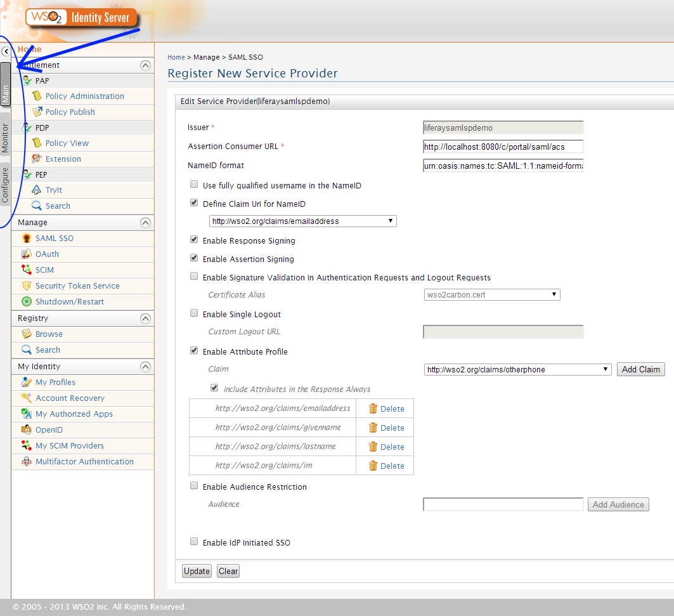
Task: Uncheck Enable Response Signing
Action: coord(194,240)
